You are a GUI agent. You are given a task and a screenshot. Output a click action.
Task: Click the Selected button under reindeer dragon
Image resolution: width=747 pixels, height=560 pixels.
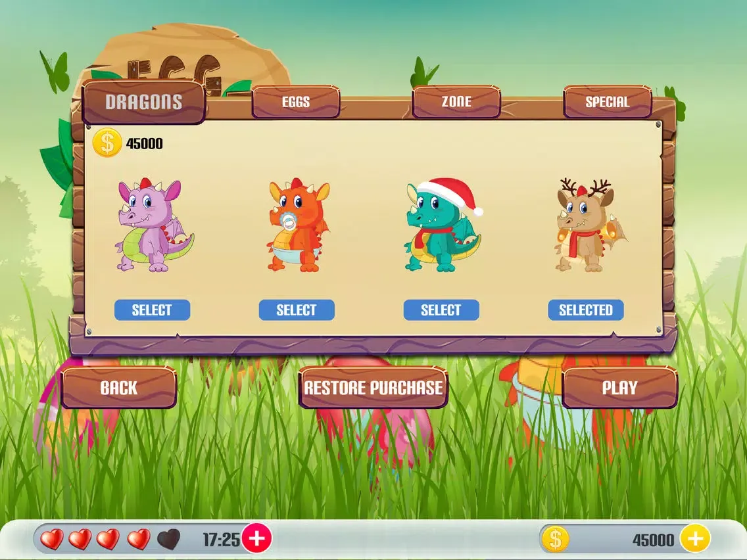[585, 310]
